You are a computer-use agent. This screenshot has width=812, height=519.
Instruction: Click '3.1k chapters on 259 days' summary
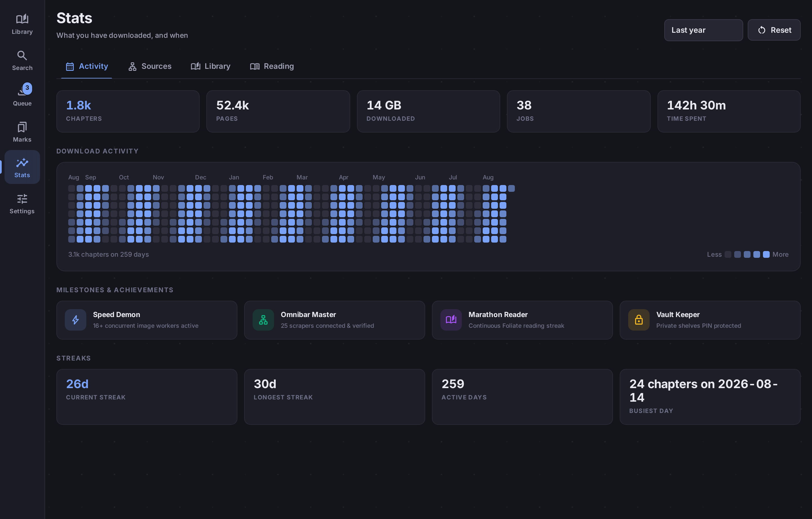point(109,254)
